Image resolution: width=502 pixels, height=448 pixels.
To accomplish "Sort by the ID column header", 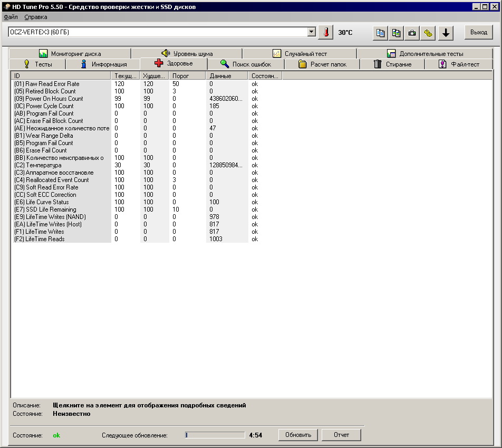I will [61, 76].
